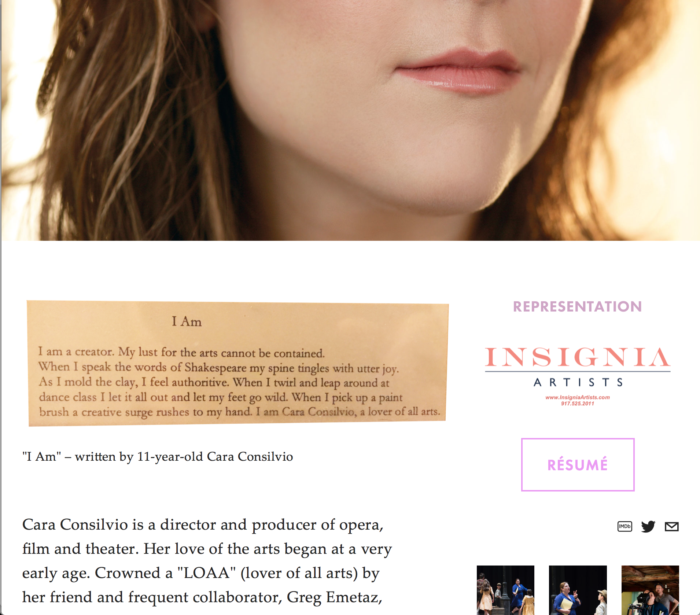Click "Shakespeare" in the poem image
The height and width of the screenshot is (615, 700).
point(215,367)
